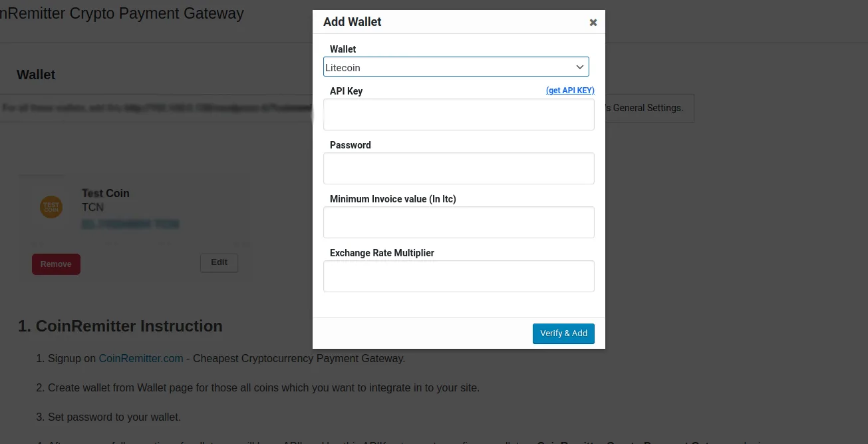Select the TCN ticker text

pos(92,207)
